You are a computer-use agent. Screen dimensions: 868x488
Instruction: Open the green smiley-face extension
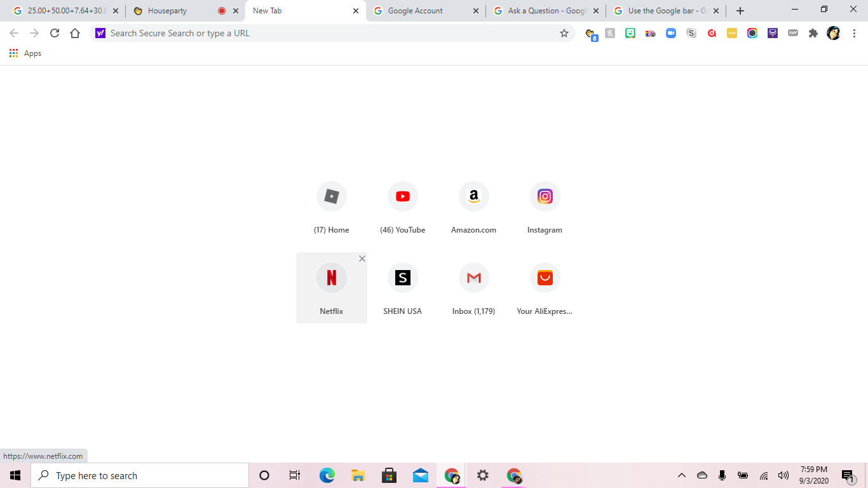(x=630, y=33)
